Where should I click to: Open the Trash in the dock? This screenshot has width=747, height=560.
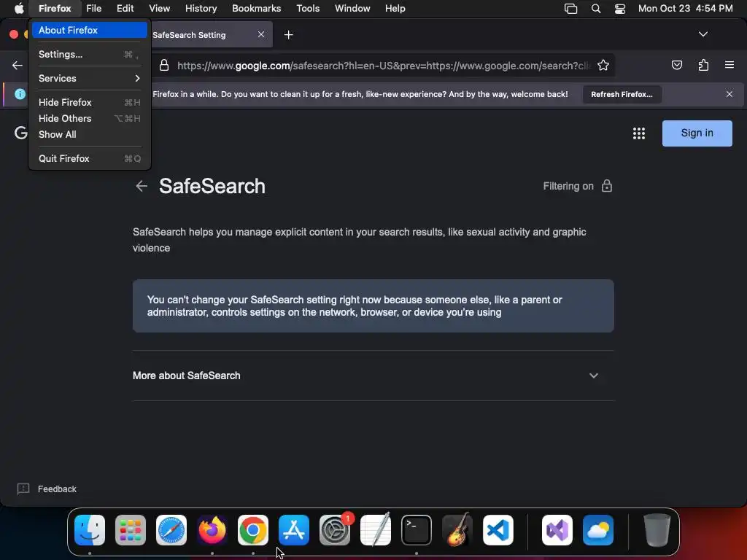point(657,530)
